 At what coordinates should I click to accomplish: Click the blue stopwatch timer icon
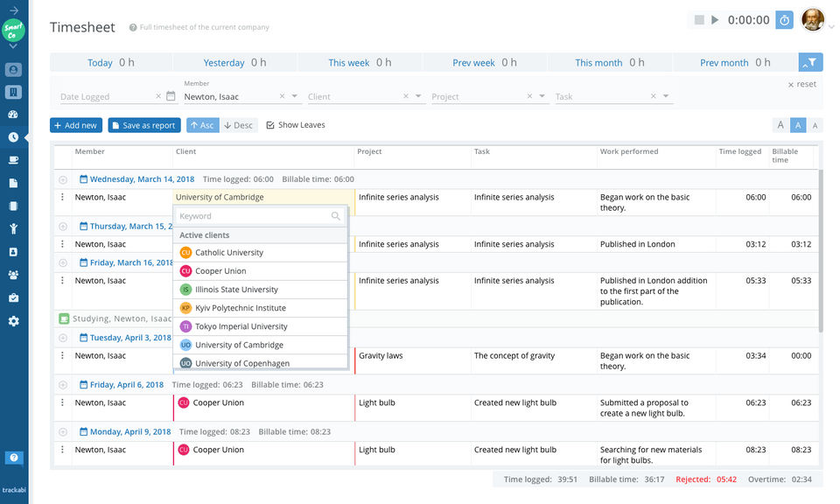(x=784, y=20)
